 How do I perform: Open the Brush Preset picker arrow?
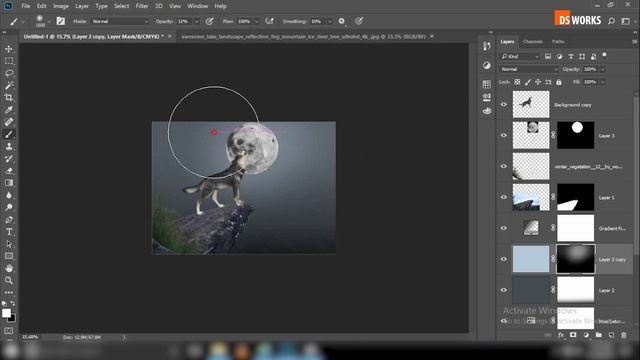49,21
